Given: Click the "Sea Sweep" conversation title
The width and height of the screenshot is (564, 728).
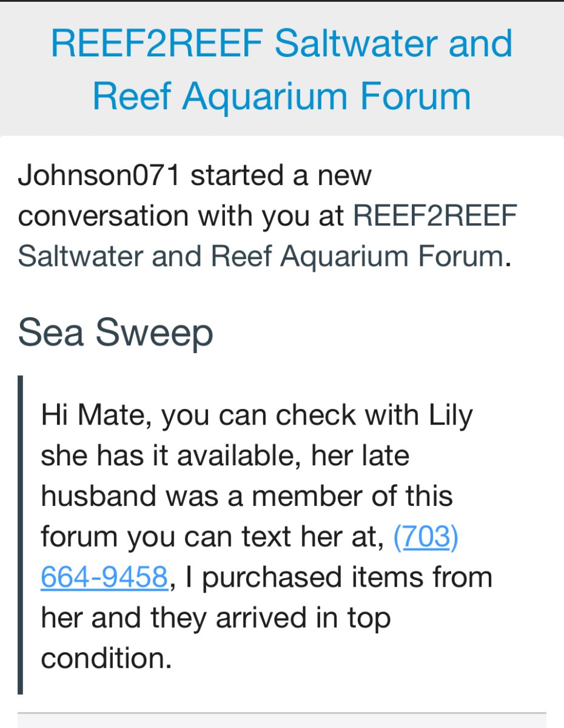Looking at the screenshot, I should (x=115, y=332).
